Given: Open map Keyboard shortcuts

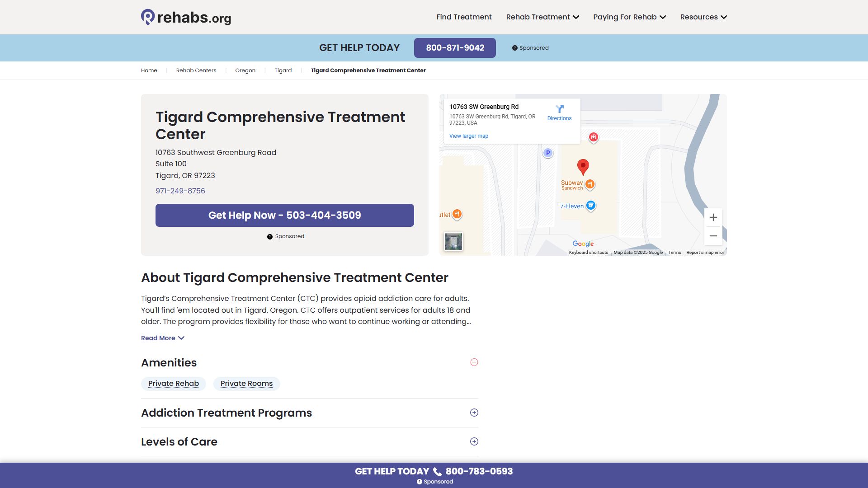Looking at the screenshot, I should [589, 253].
